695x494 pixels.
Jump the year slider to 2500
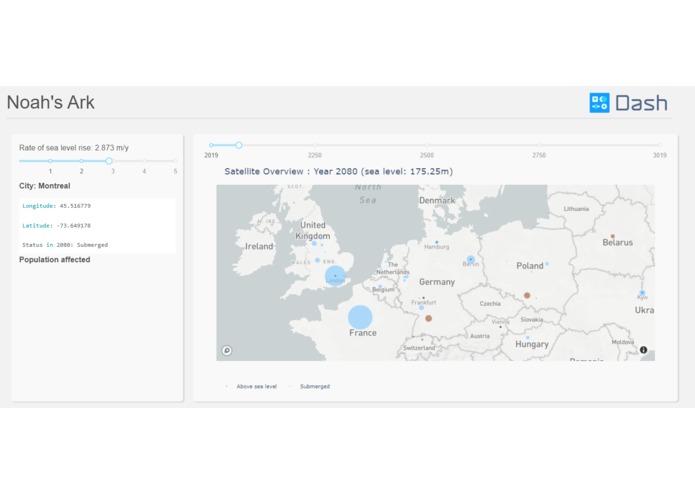[x=427, y=145]
